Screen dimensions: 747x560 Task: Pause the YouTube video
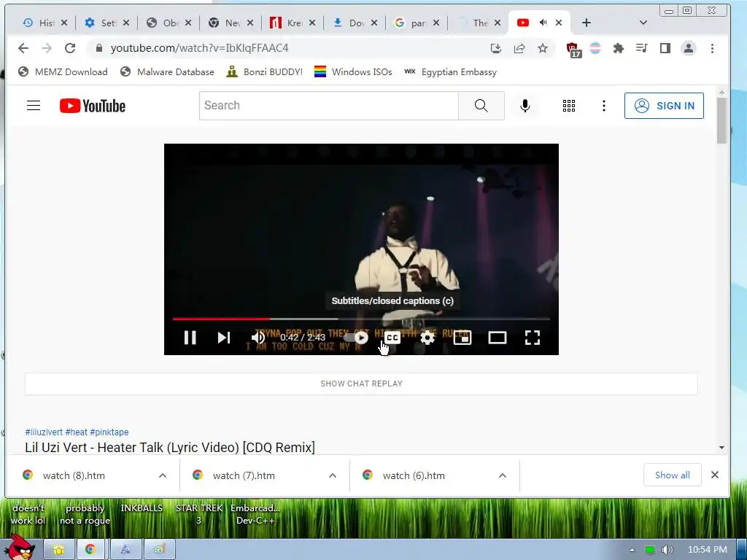pos(190,338)
